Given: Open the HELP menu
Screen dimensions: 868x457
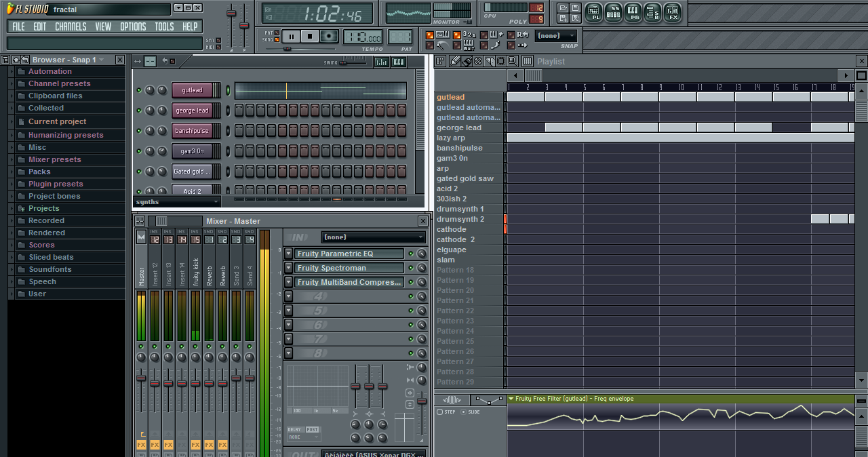Looking at the screenshot, I should (190, 26).
